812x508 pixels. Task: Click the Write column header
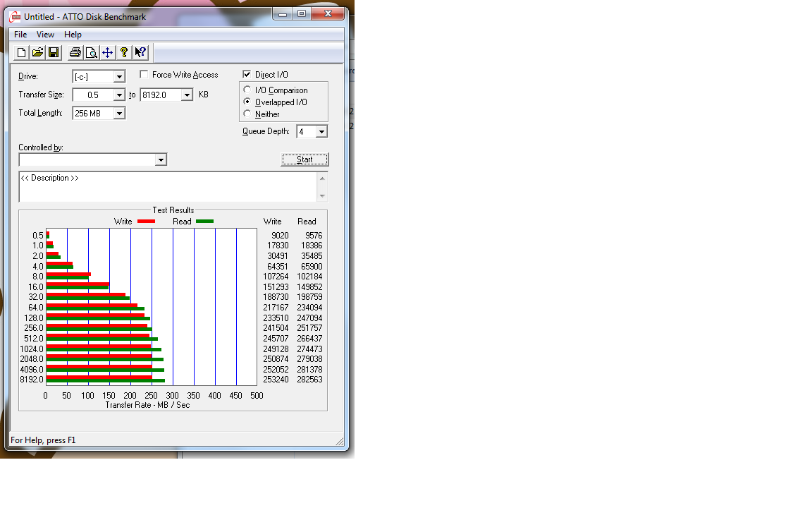272,222
